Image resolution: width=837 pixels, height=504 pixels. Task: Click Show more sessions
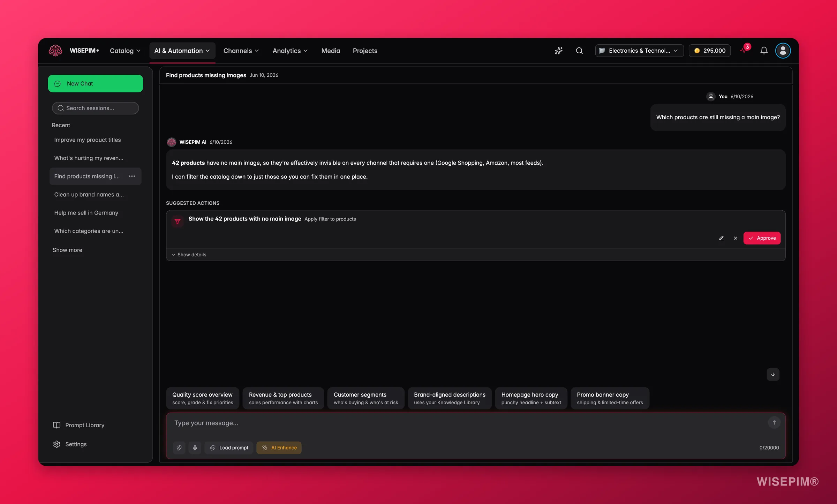[x=67, y=250]
